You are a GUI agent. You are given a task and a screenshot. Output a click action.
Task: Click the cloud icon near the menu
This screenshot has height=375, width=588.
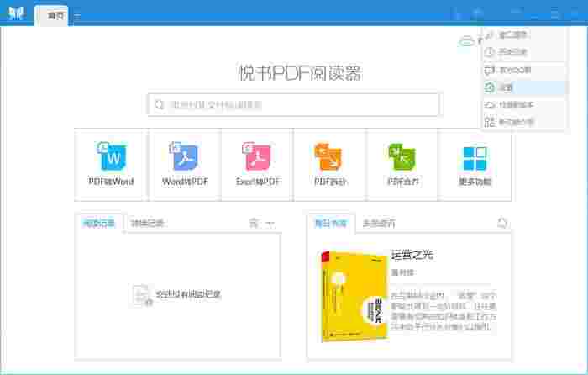pos(466,40)
